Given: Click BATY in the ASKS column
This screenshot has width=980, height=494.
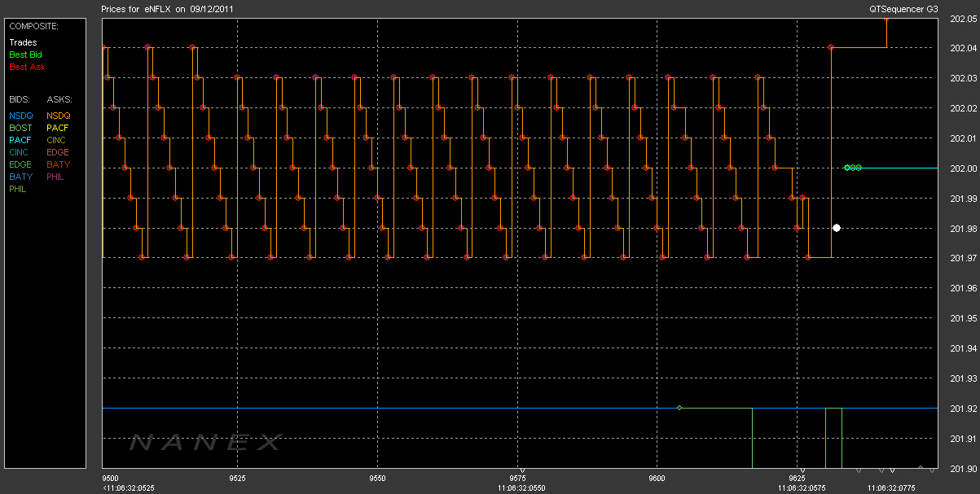Looking at the screenshot, I should pos(59,164).
